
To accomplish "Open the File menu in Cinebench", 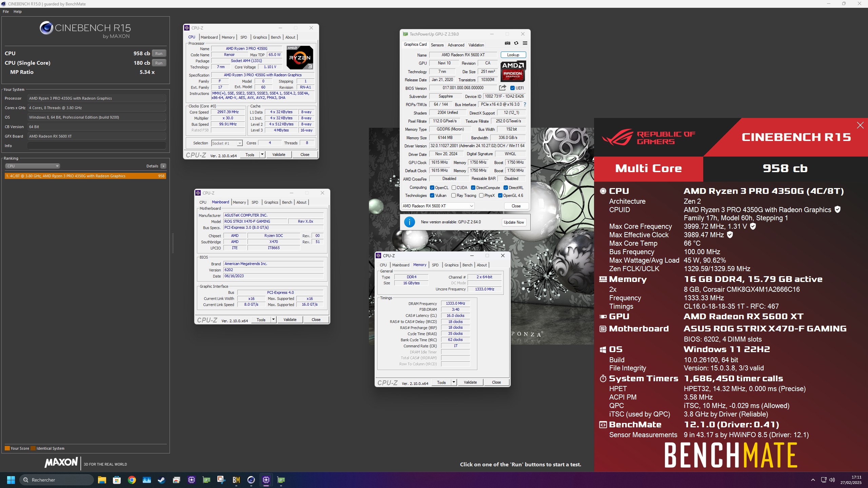I will click(6, 12).
